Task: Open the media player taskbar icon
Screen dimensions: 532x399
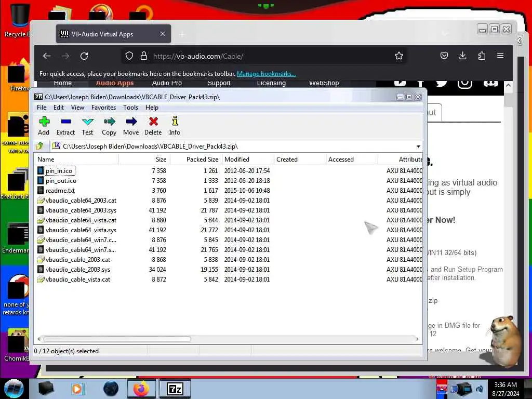Action: (77, 389)
